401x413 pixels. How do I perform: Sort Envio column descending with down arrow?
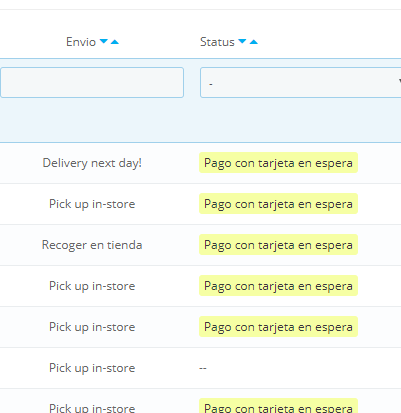(104, 41)
